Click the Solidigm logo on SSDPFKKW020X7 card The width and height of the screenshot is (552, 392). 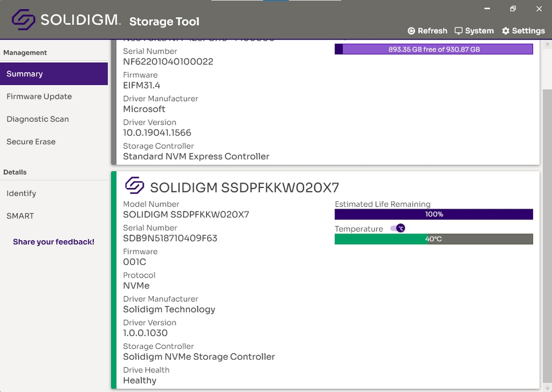tap(135, 186)
